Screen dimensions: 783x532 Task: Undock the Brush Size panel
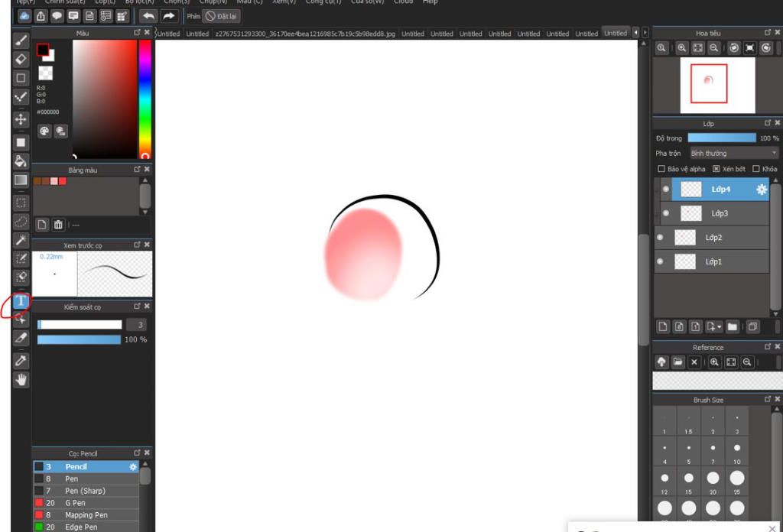click(x=768, y=399)
